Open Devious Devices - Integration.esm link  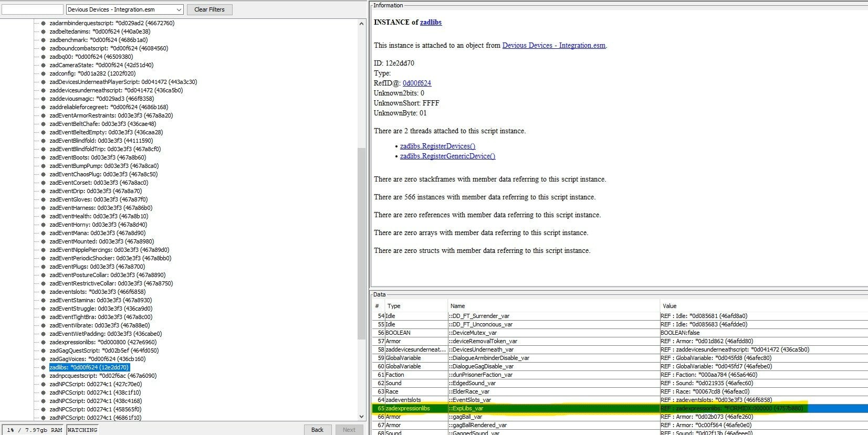point(554,46)
